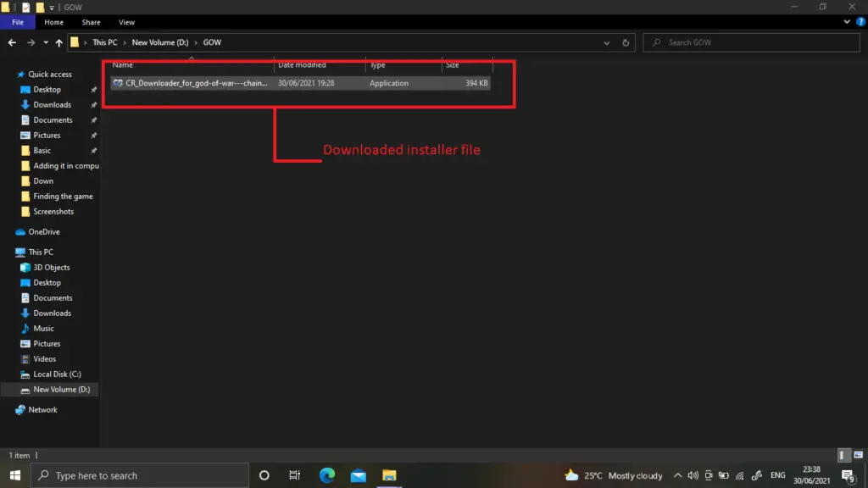Viewport: 868px width, 488px height.
Task: Click the Search GOW field
Action: 752,42
